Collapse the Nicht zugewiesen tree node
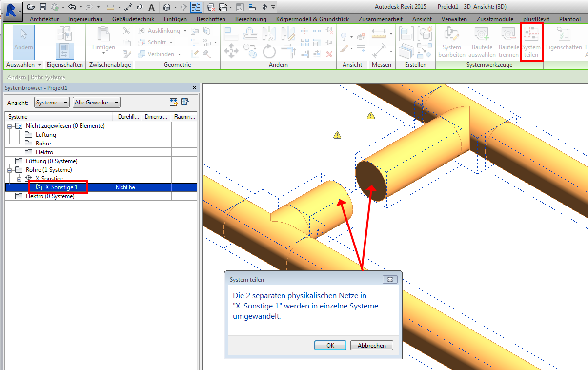 point(10,126)
